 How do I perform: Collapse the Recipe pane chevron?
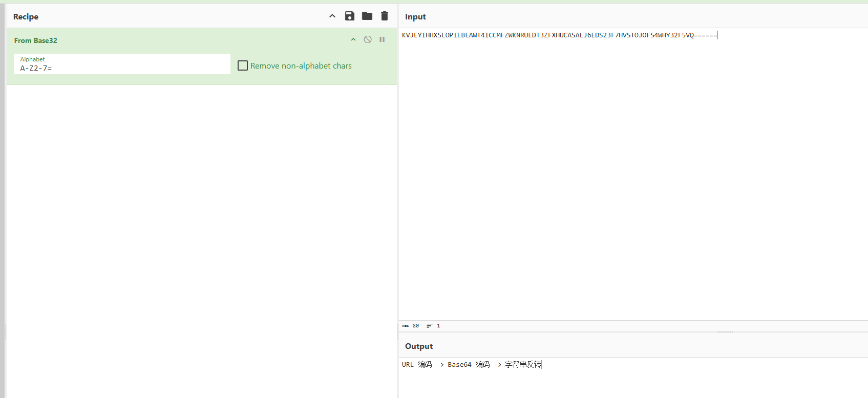tap(332, 16)
